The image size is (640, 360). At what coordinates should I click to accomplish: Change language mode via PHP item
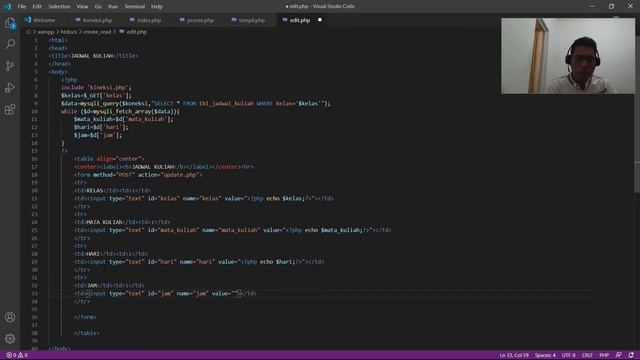pyautogui.click(x=604, y=355)
